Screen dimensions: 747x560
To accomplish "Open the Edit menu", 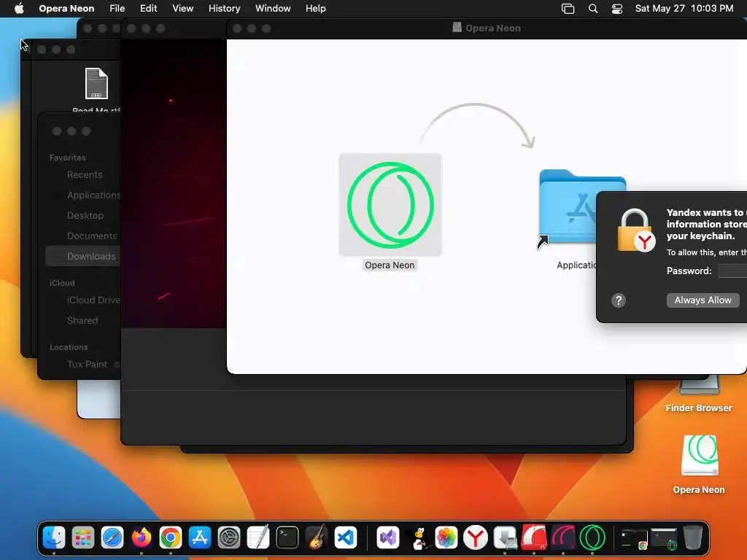I will [x=148, y=9].
